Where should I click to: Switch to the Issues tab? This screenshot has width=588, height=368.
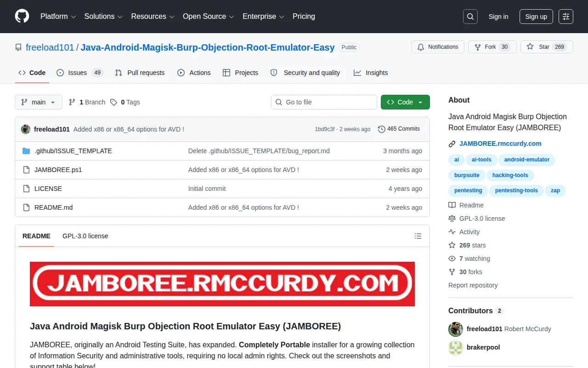80,73
